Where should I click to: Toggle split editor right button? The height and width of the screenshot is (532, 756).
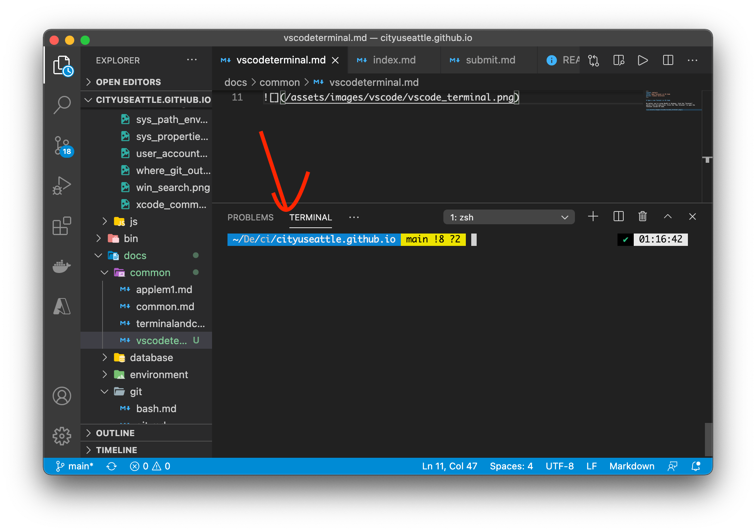[668, 60]
